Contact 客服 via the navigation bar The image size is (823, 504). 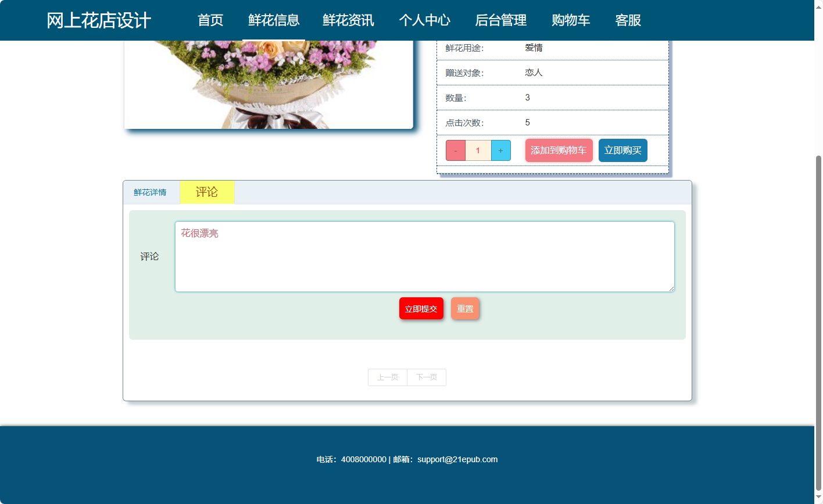(627, 20)
